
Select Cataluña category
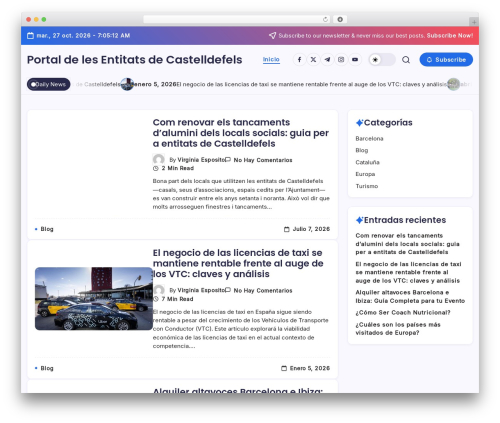point(367,162)
